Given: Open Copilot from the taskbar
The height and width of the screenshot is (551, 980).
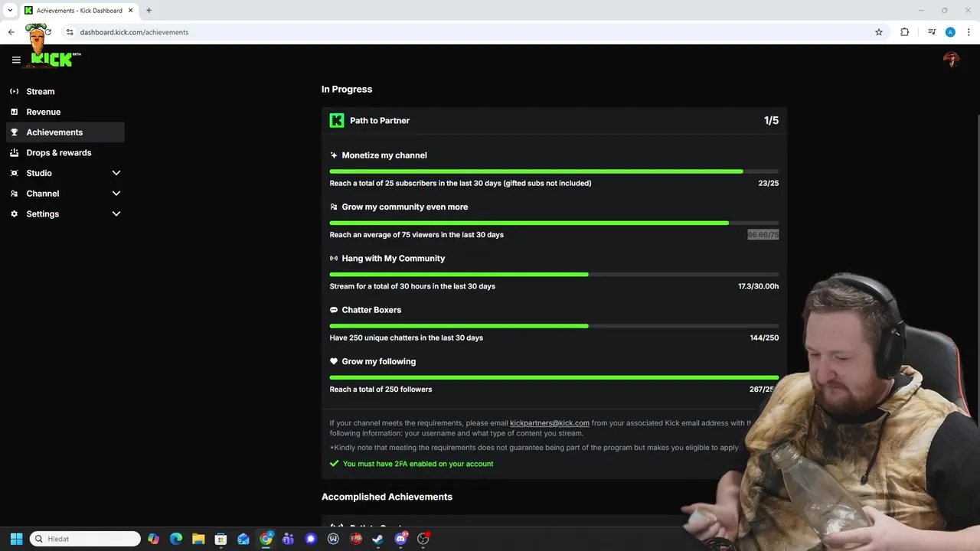Looking at the screenshot, I should pyautogui.click(x=154, y=539).
